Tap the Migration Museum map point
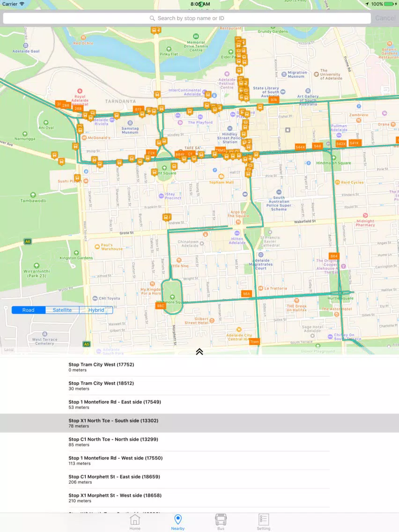399x532 pixels. [x=294, y=74]
